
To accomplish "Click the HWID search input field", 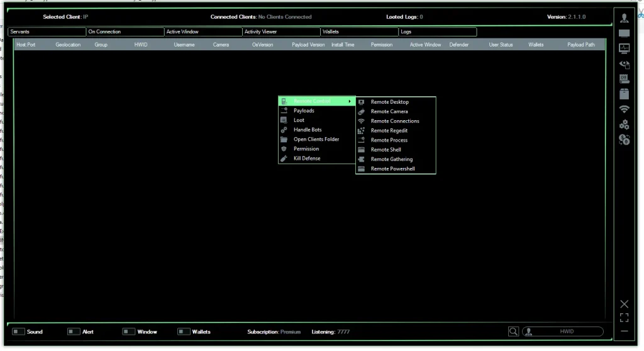I will pyautogui.click(x=566, y=331).
